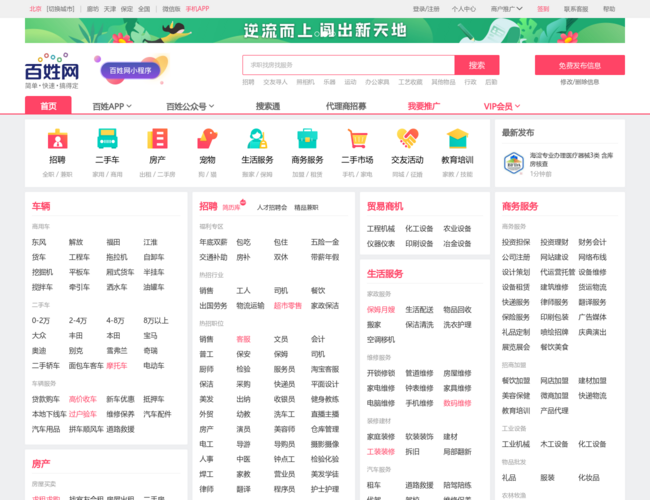
Task: Expand the 商户推广 dropdown in top bar
Action: pos(507,9)
